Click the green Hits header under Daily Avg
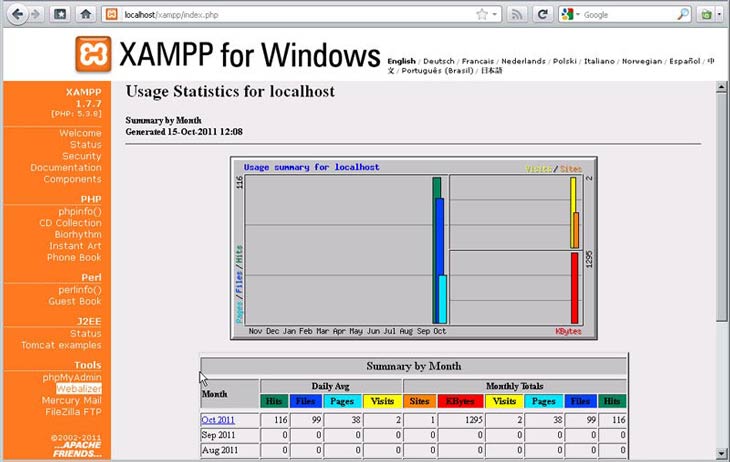730x462 pixels. point(274,401)
